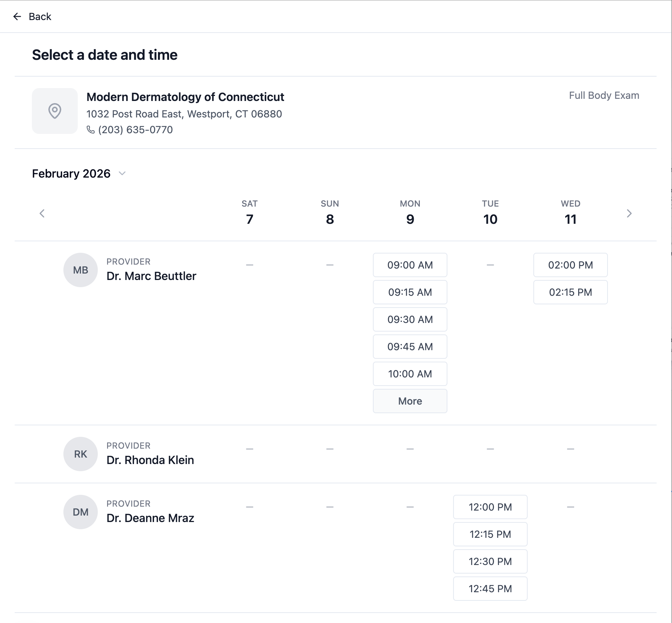
Task: Click the Full Body Exam label
Action: (604, 95)
